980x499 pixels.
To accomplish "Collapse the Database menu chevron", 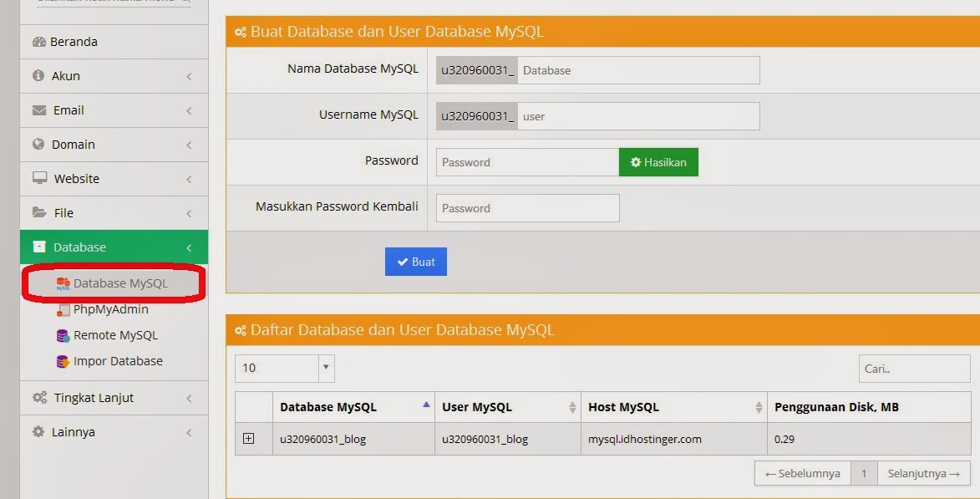I will (189, 248).
